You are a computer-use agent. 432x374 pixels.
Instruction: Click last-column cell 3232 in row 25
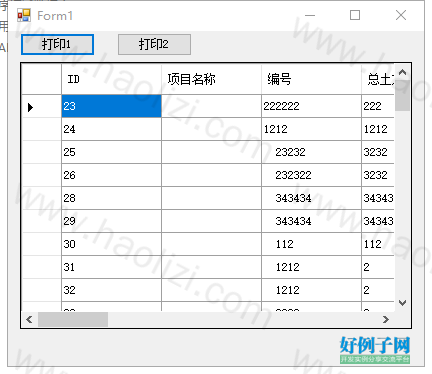click(378, 152)
